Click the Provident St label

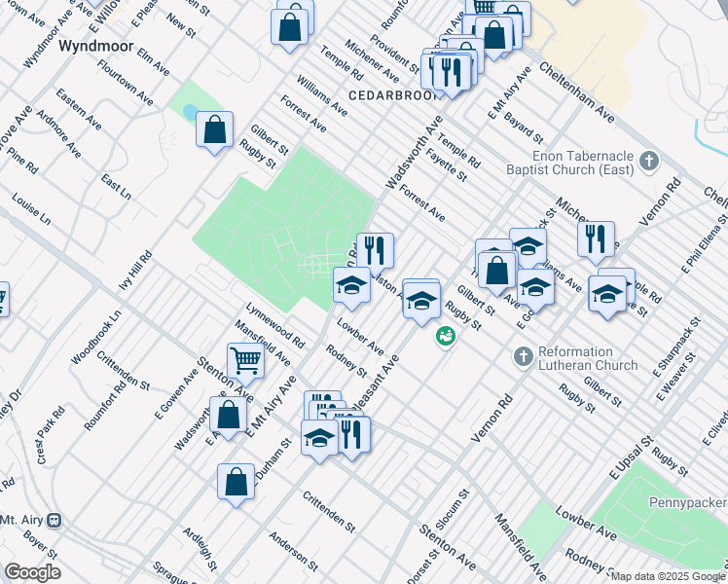[394, 54]
